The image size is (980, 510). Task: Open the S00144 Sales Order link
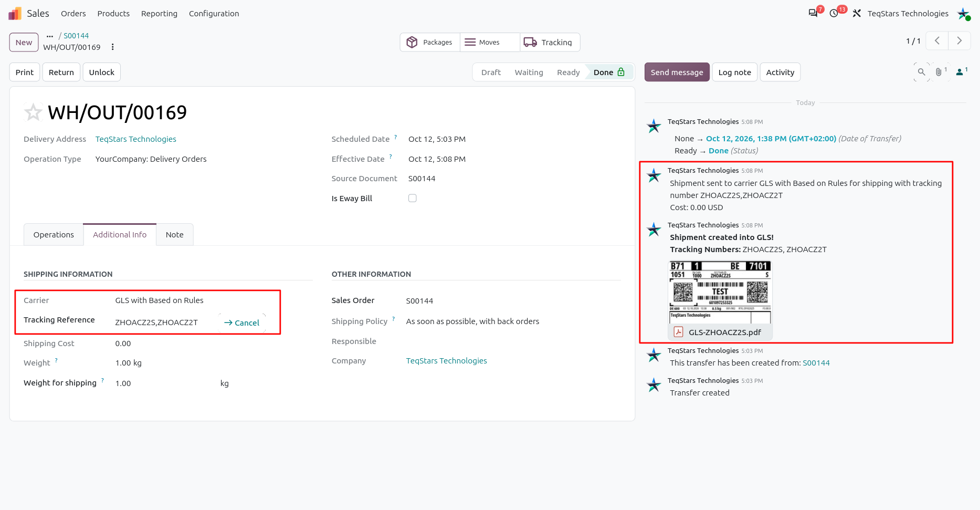420,301
